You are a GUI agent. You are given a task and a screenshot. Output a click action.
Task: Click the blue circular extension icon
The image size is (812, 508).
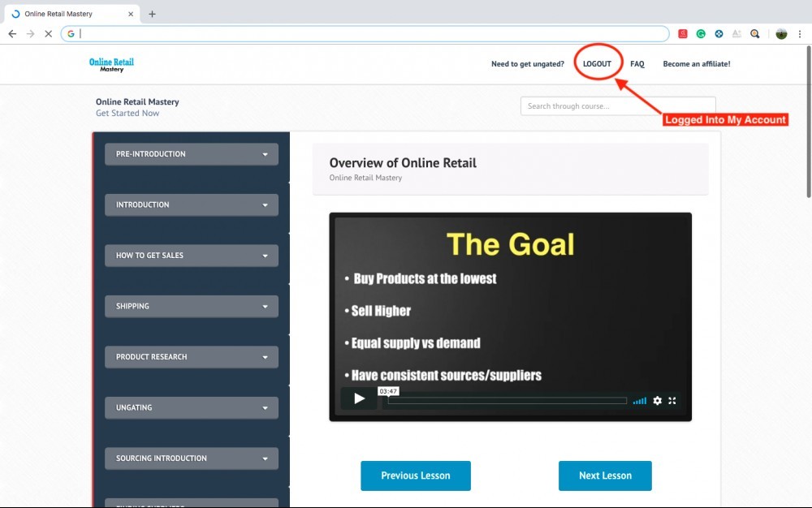point(719,33)
